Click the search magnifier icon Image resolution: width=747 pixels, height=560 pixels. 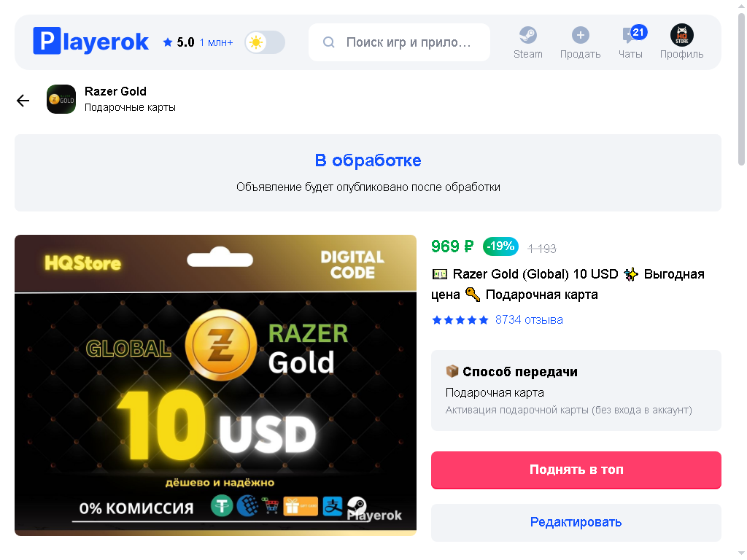(x=329, y=42)
